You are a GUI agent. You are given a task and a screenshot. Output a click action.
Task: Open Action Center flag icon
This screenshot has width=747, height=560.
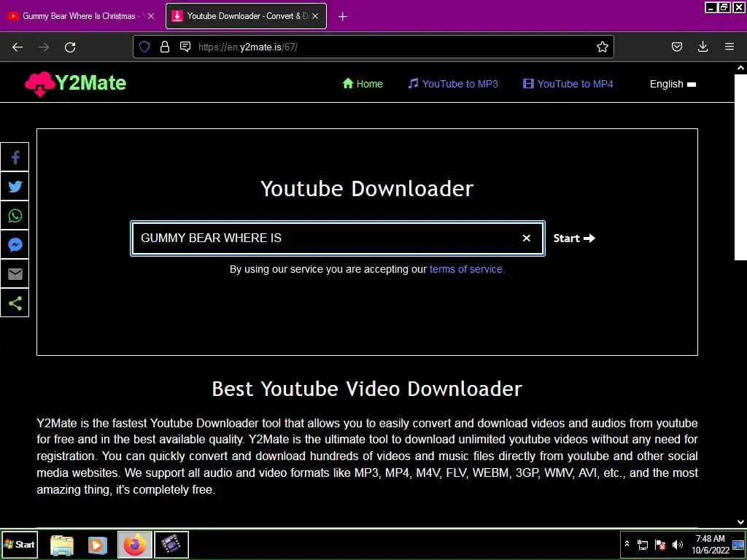659,544
